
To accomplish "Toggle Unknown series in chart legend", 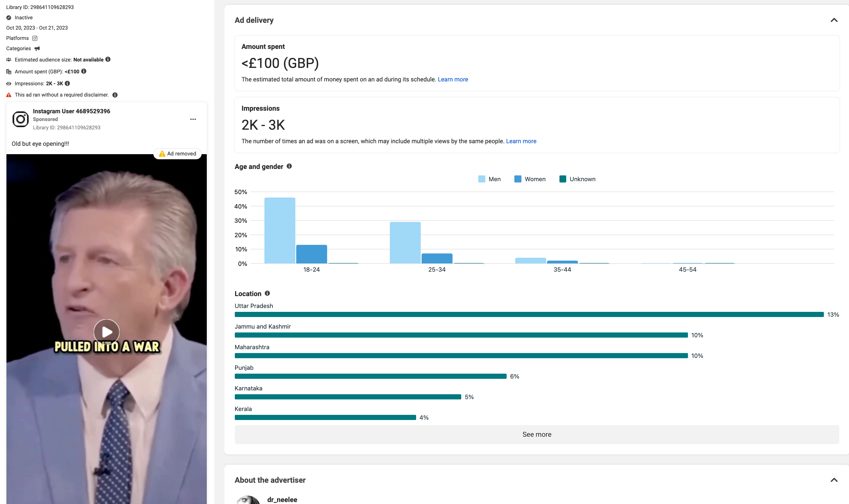I will 577,179.
